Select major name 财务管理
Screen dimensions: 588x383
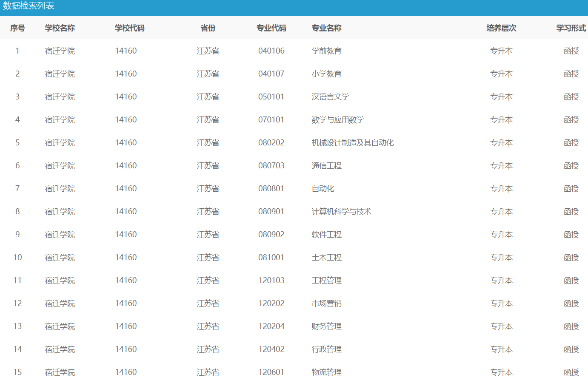[x=327, y=326]
